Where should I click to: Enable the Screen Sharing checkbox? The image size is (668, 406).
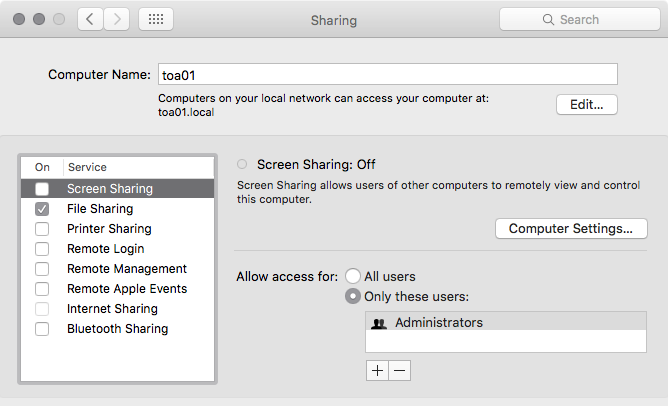[x=42, y=189]
